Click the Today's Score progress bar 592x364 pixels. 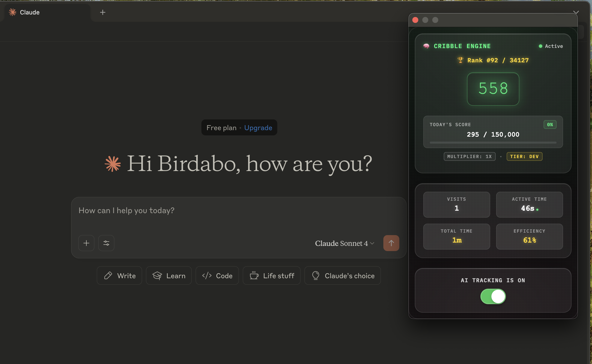[493, 143]
